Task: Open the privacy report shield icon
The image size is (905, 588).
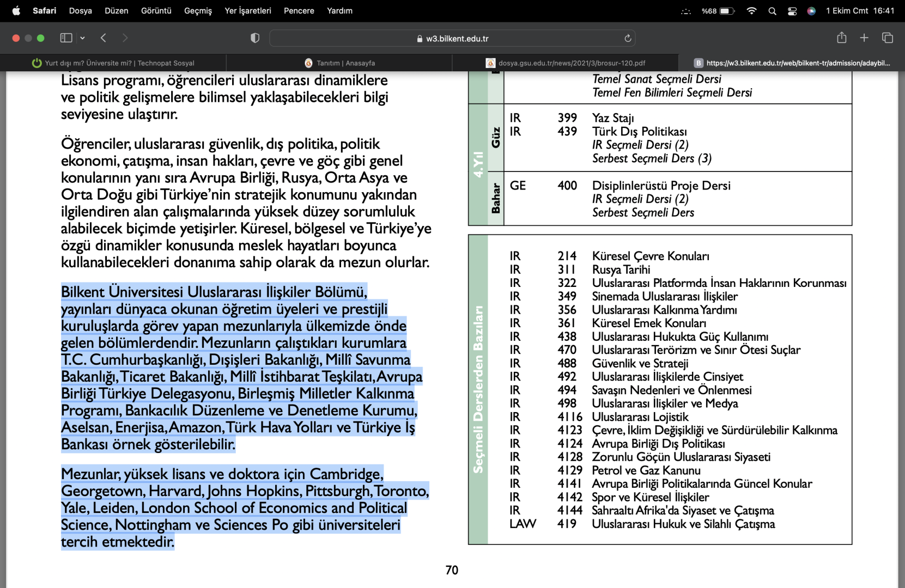Action: click(x=255, y=38)
